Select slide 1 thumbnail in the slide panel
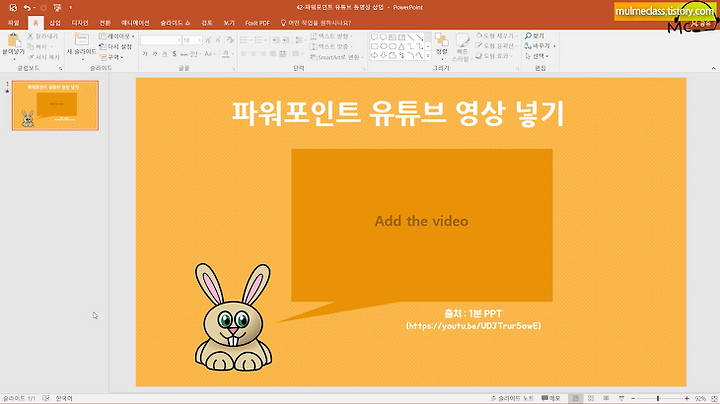This screenshot has width=720, height=404. 55,105
